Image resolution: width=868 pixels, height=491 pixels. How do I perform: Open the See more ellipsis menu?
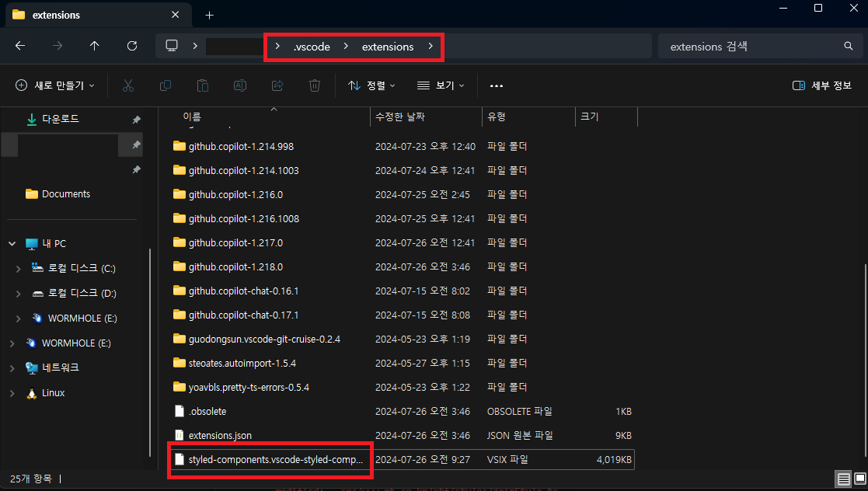pos(497,85)
